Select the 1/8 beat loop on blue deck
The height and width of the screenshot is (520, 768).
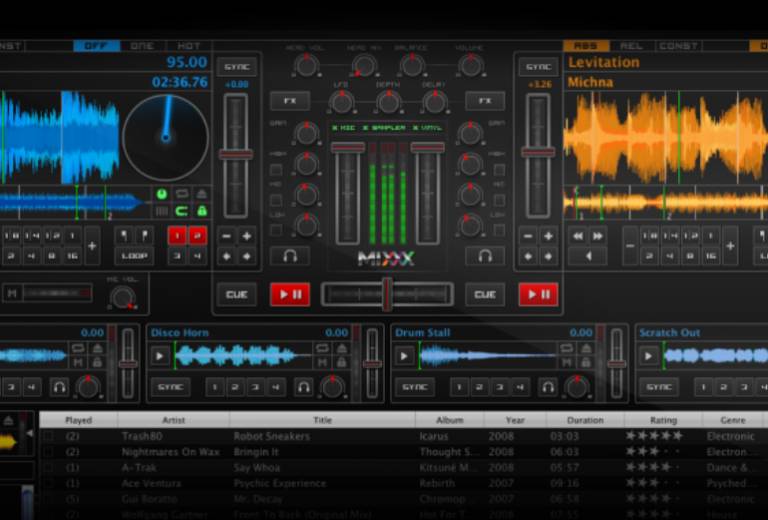point(12,236)
